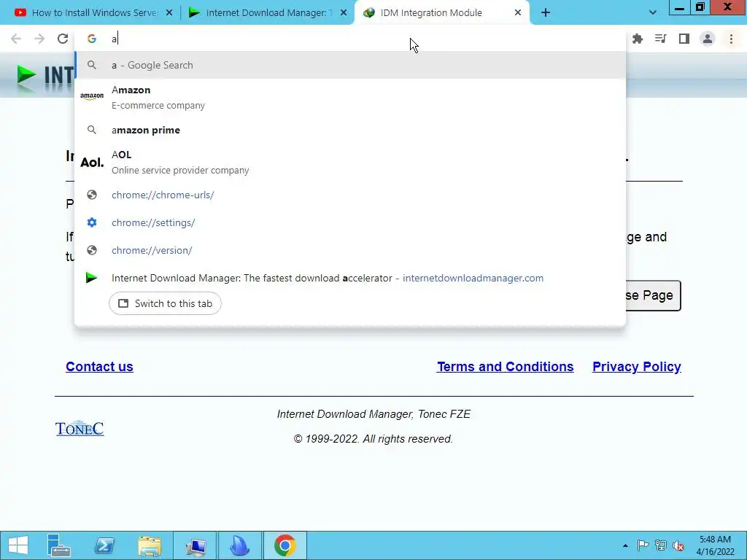
Task: Open the taskbar clock showing 5:48 AM
Action: pos(715,545)
